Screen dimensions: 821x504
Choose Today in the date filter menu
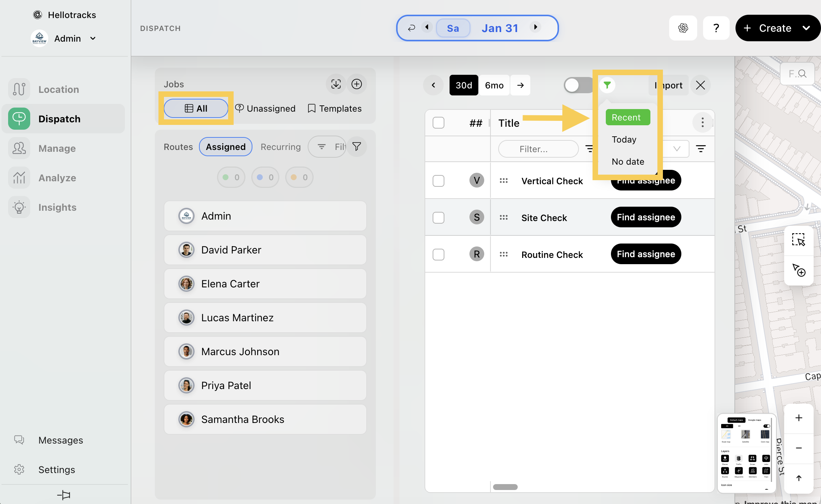[x=624, y=140]
